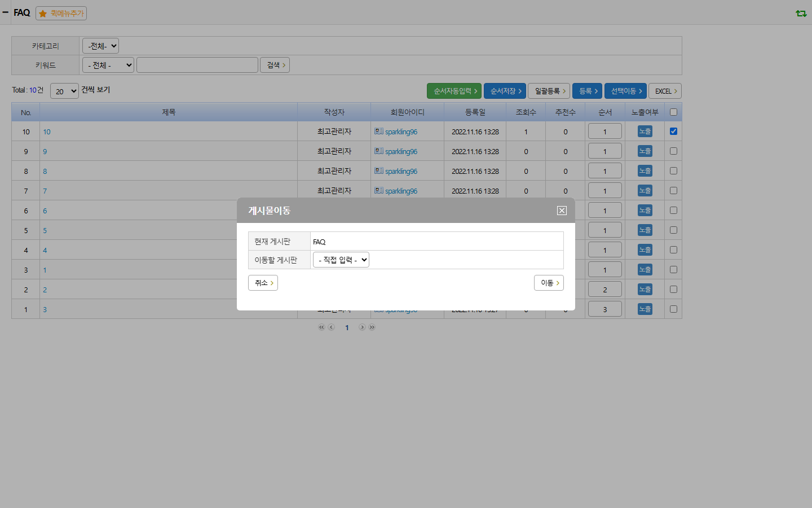Uncheck the checkbox for row No. 10
The height and width of the screenshot is (508, 812).
[x=673, y=131]
